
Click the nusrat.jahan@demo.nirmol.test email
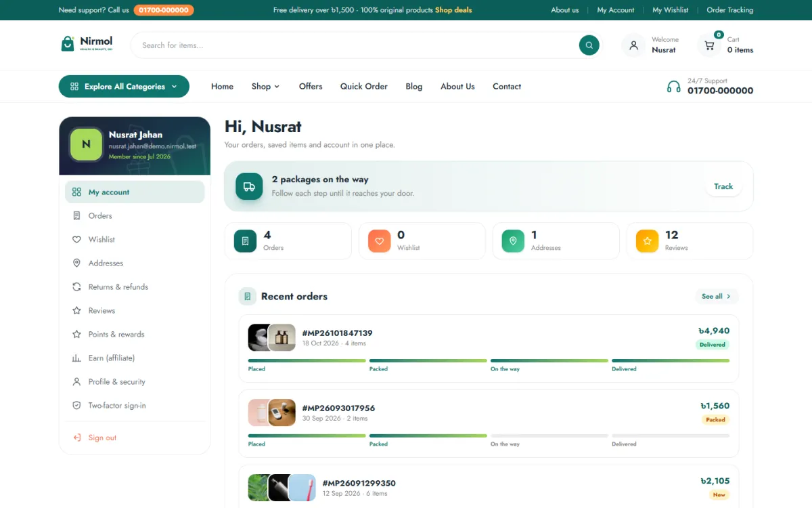(x=152, y=146)
